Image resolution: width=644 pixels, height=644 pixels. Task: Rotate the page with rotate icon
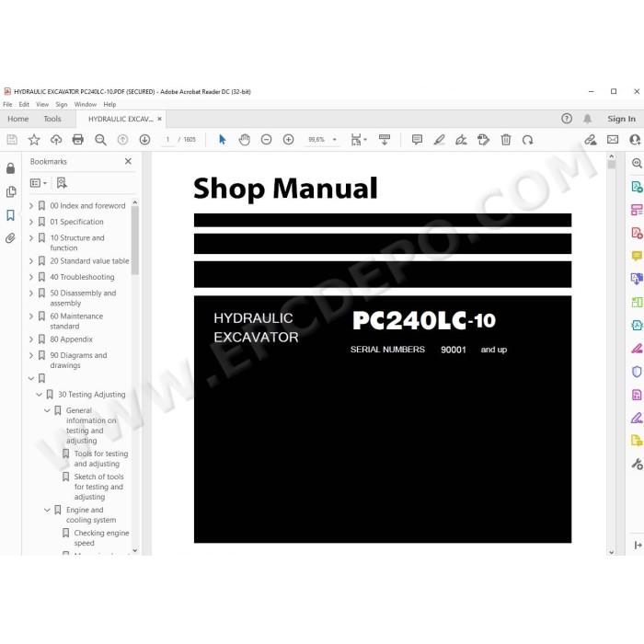point(528,140)
